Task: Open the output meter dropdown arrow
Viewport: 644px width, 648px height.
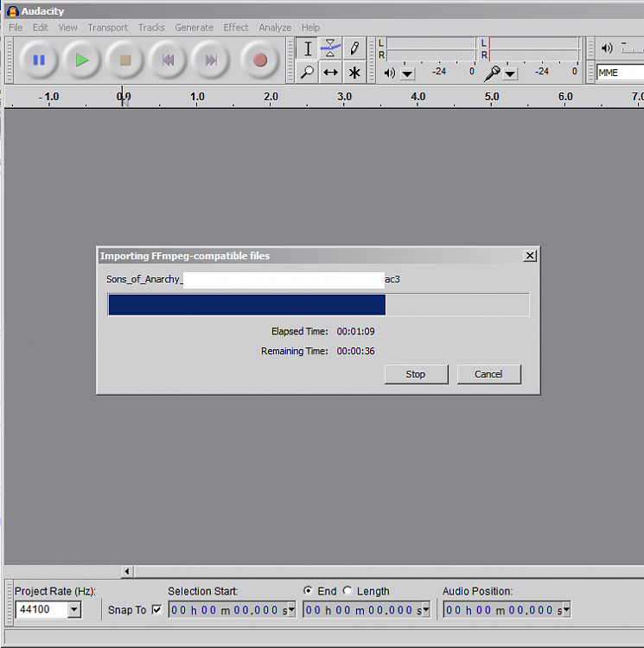Action: click(x=407, y=74)
